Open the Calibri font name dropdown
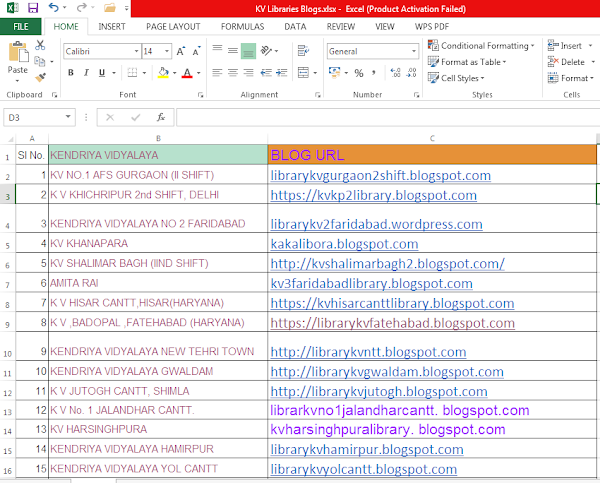The image size is (600, 483). [136, 51]
